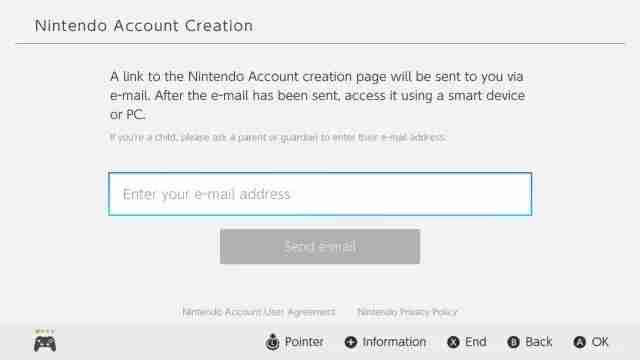
Task: Click the controller icon in the footer
Action: [45, 344]
